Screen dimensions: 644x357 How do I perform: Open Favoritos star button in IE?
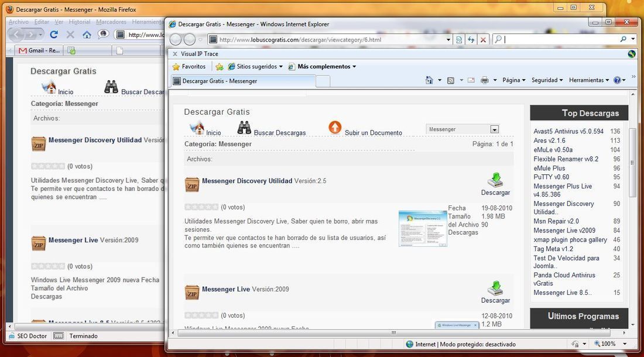(x=189, y=67)
